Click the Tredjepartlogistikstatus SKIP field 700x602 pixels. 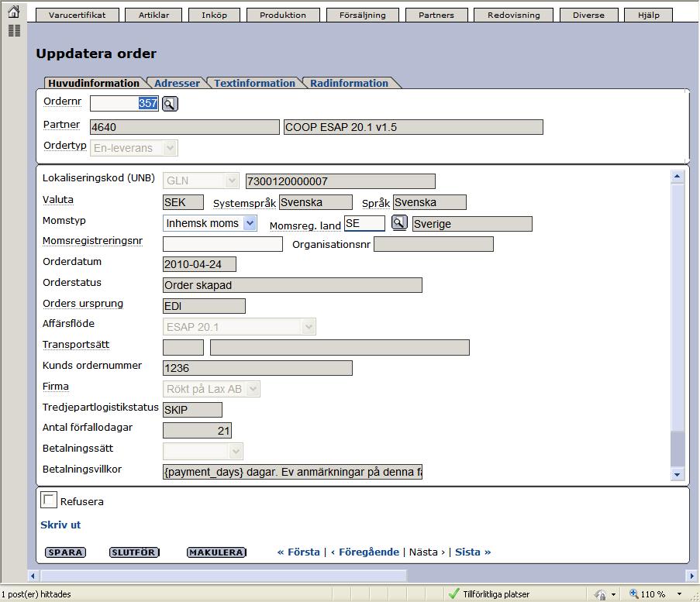pos(192,410)
